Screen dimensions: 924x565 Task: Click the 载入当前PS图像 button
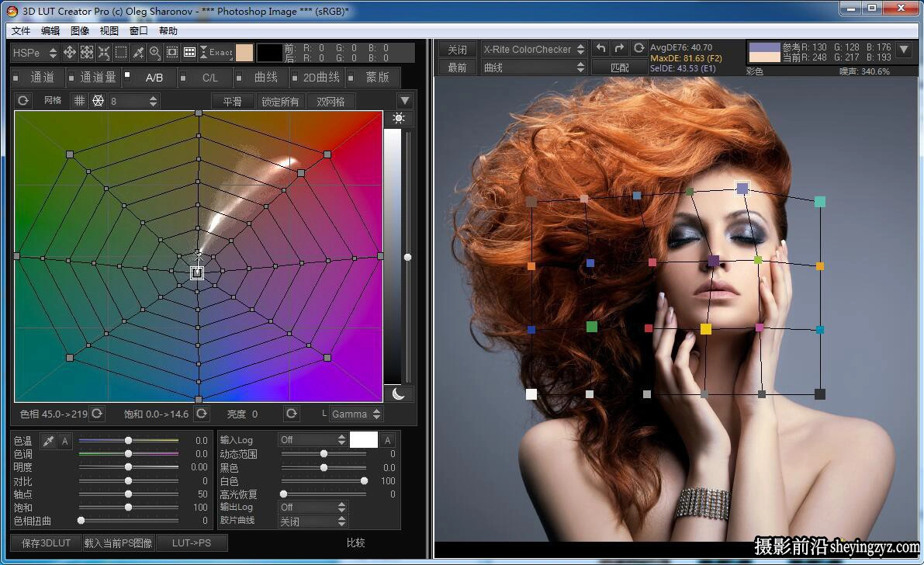pos(118,542)
